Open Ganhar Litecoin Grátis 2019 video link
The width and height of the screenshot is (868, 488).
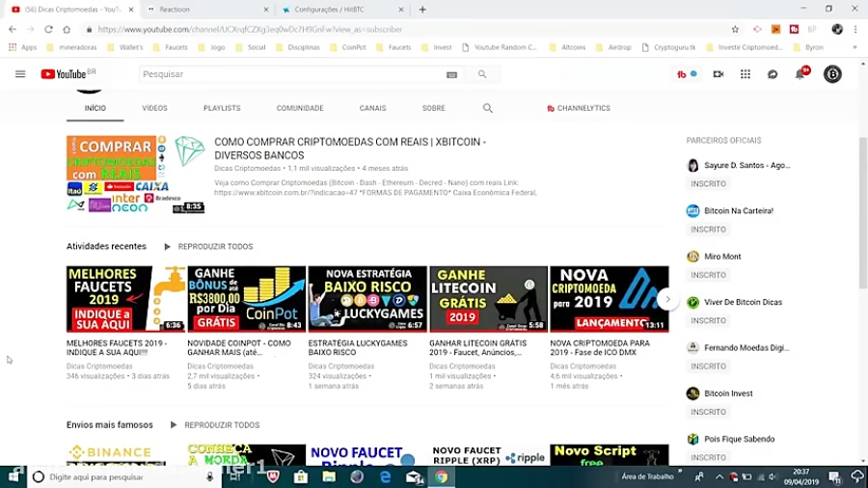click(478, 347)
